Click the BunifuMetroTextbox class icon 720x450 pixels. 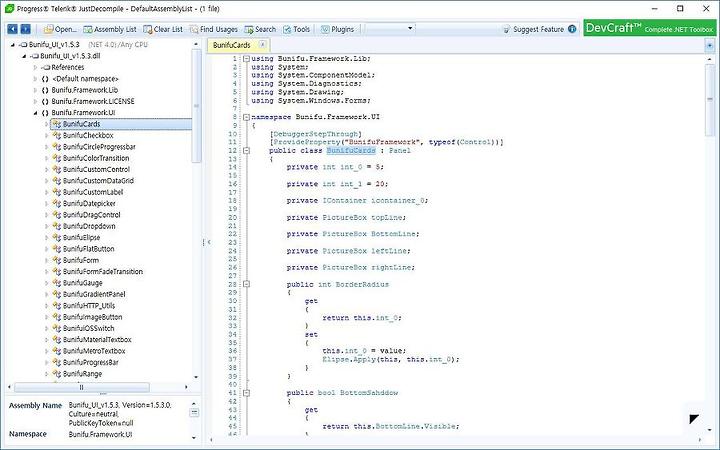point(56,351)
